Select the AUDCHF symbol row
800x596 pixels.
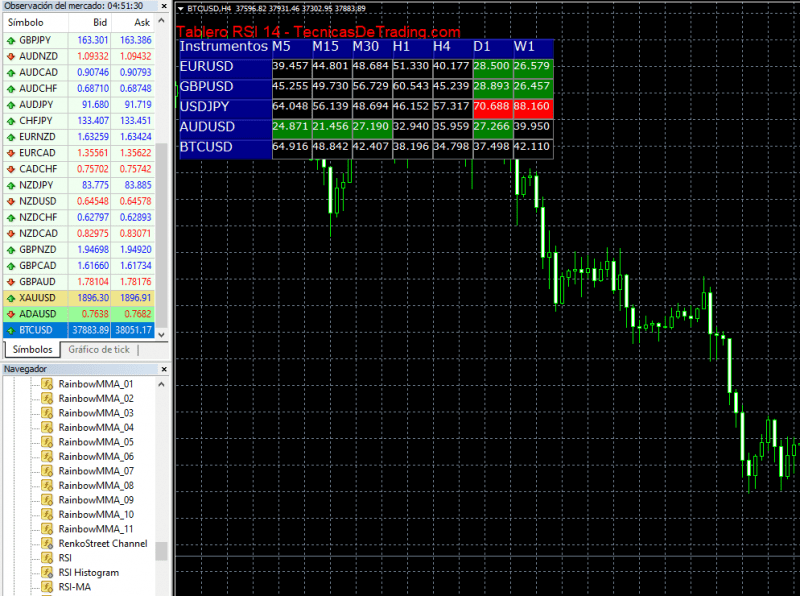(79, 89)
